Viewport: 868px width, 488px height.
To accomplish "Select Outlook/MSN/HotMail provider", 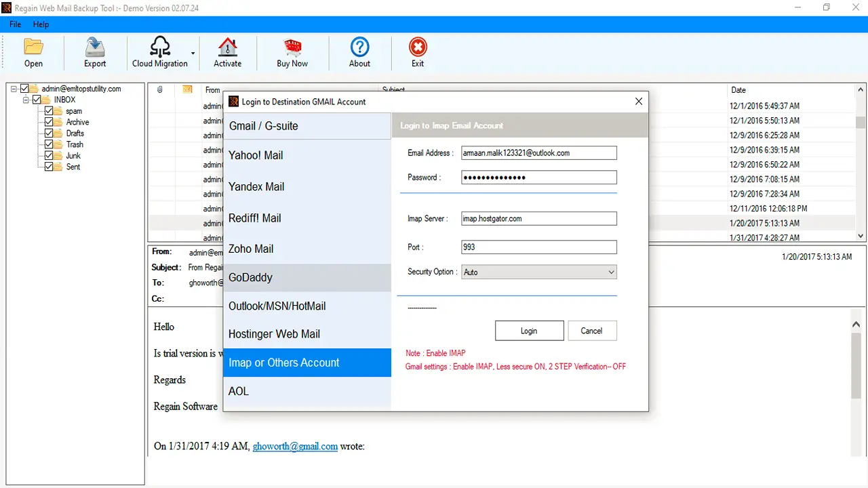I will [307, 306].
